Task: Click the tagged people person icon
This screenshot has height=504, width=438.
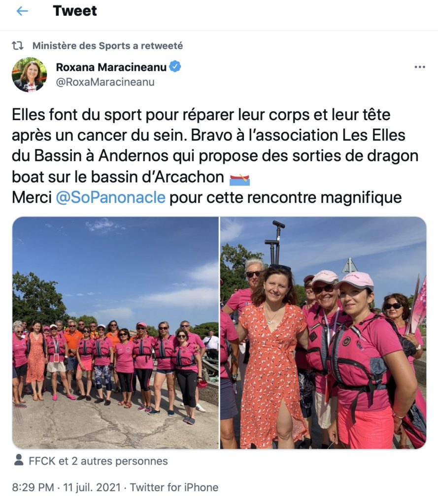Action: 19,460
